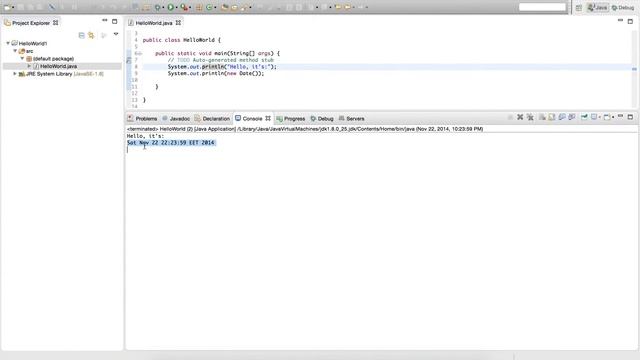
Task: Toggle Show Console on standard output change
Action: (562, 117)
